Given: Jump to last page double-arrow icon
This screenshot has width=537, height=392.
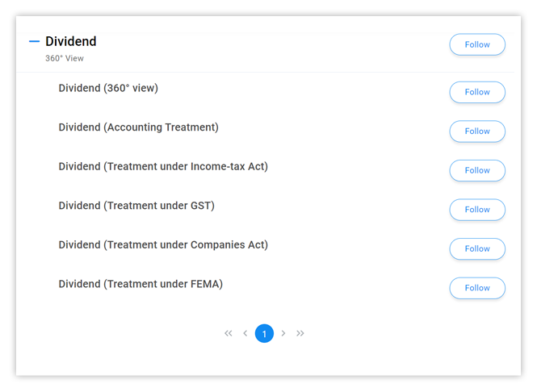Looking at the screenshot, I should click(300, 333).
